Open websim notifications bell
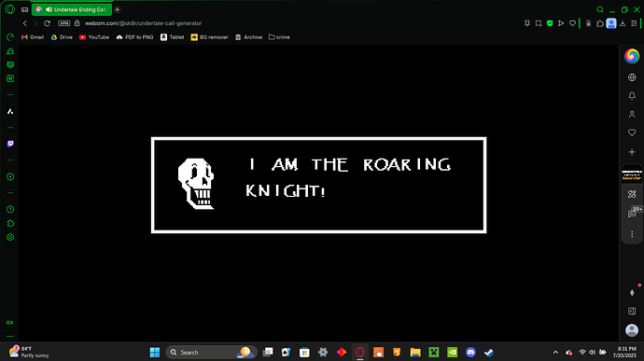Screen dimensions: 644x361 [x=632, y=96]
